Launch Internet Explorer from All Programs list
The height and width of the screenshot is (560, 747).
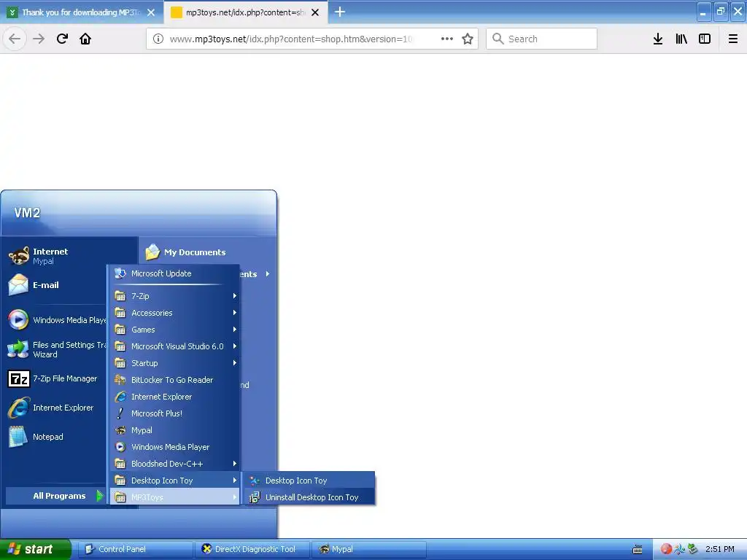(174, 397)
